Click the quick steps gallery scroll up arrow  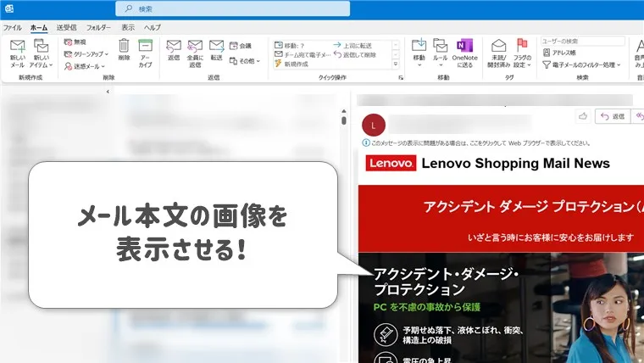pos(396,44)
